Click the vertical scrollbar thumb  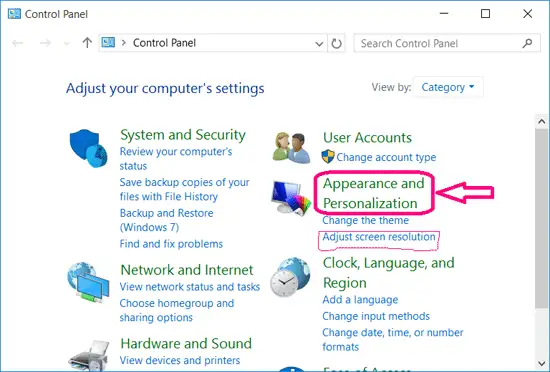[x=542, y=218]
